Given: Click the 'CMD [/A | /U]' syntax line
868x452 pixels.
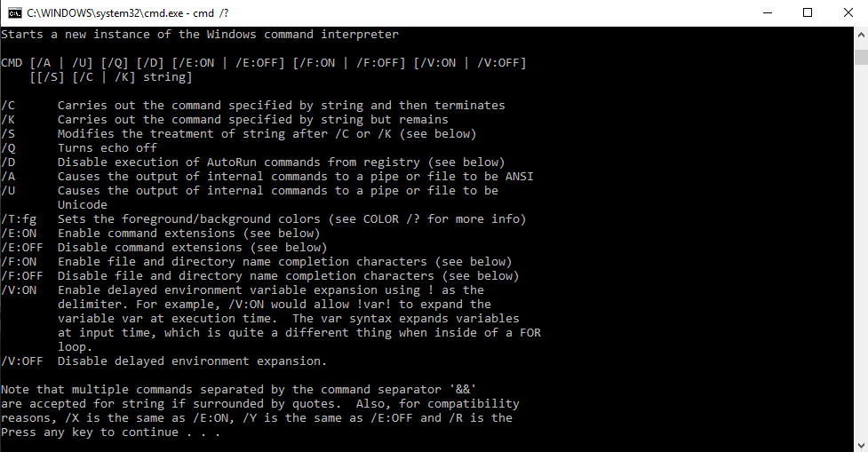Looking at the screenshot, I should [x=264, y=62].
